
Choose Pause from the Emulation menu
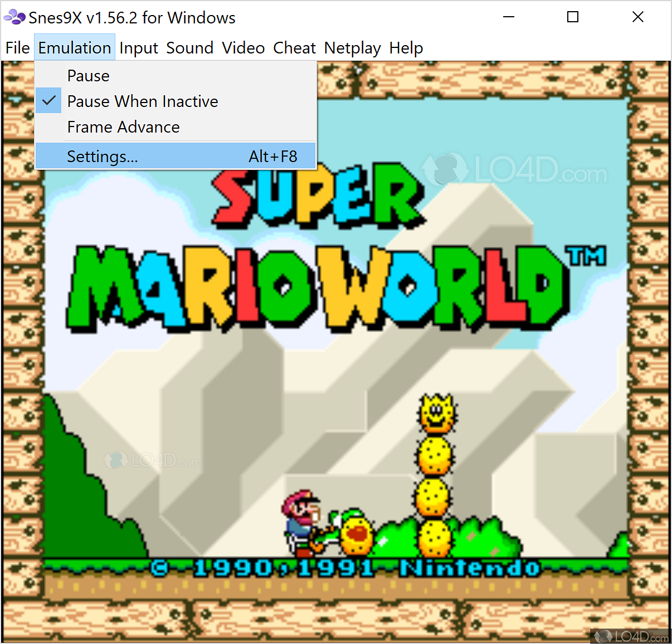176,76
